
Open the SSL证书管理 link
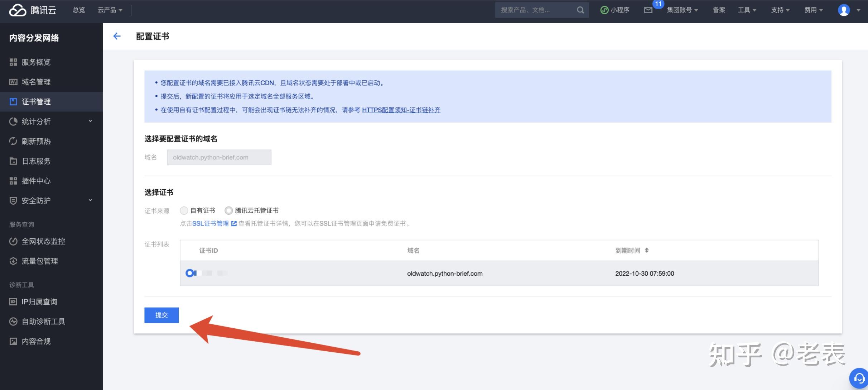click(x=211, y=224)
